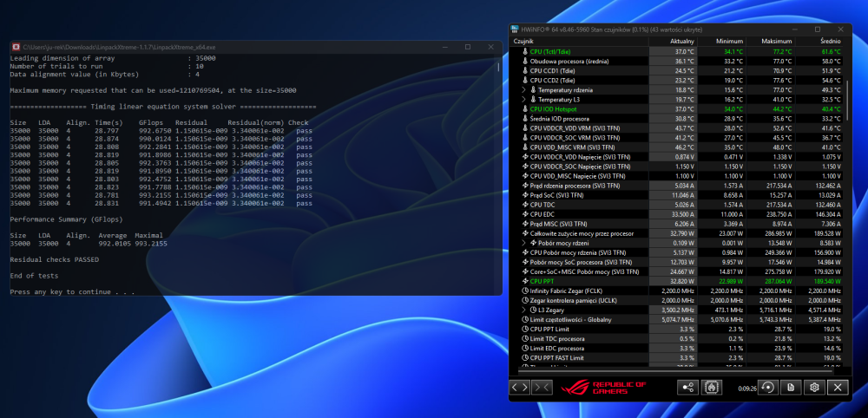Viewport: 868px width, 418px height.
Task: Expand the Temperatury rdzenia sensor group
Action: click(524, 89)
